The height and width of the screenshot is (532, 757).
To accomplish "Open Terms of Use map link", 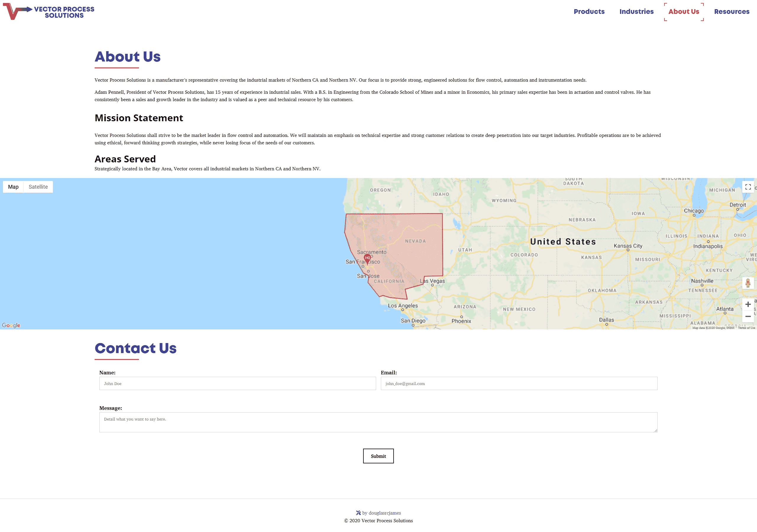I will (x=746, y=328).
